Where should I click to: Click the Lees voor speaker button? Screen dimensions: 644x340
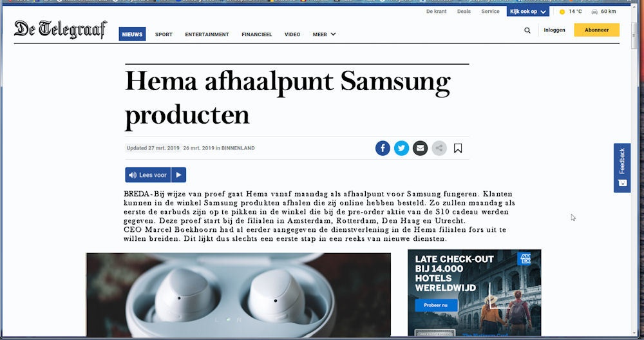point(148,175)
